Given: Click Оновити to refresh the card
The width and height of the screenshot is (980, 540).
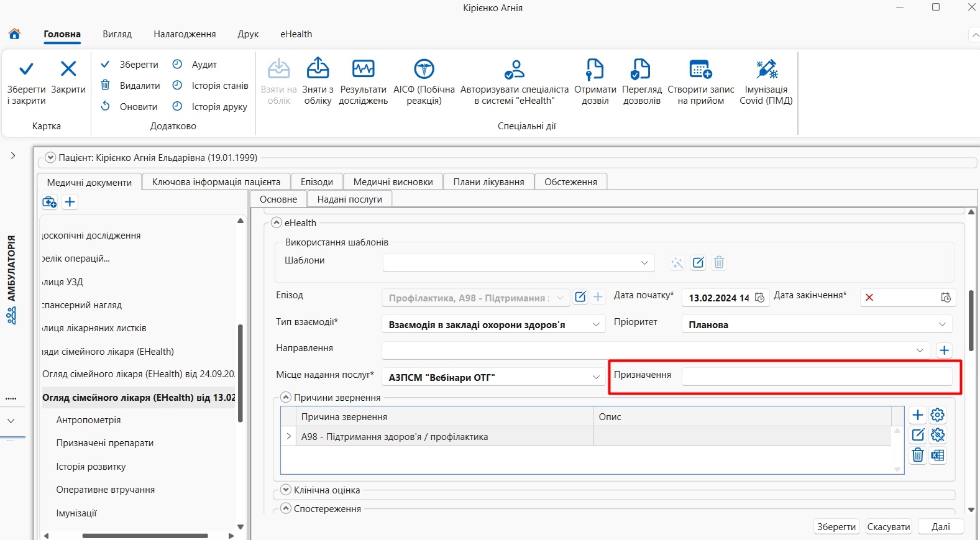Looking at the screenshot, I should pyautogui.click(x=129, y=107).
